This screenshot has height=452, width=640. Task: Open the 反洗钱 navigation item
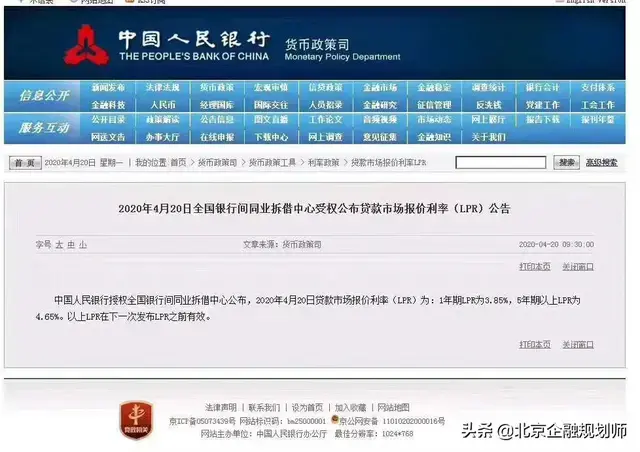pos(489,105)
